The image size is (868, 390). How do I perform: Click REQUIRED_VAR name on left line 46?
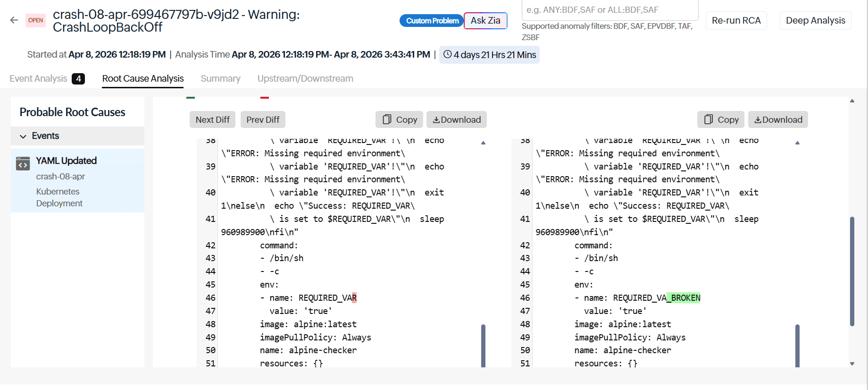click(x=327, y=298)
